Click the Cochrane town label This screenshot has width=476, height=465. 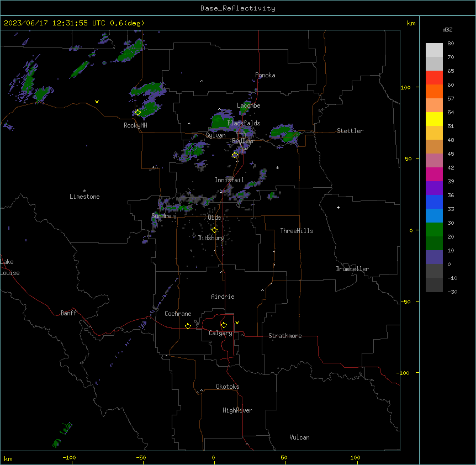178,314
